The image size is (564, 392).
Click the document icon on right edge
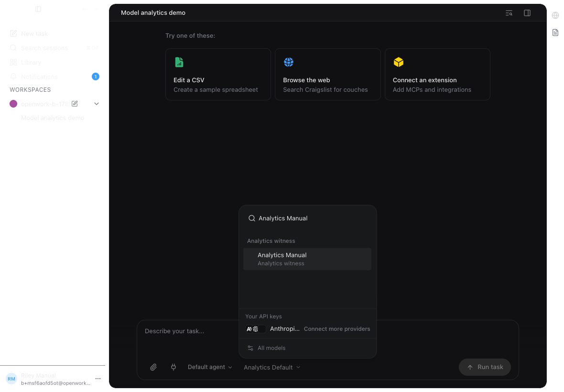tap(555, 33)
